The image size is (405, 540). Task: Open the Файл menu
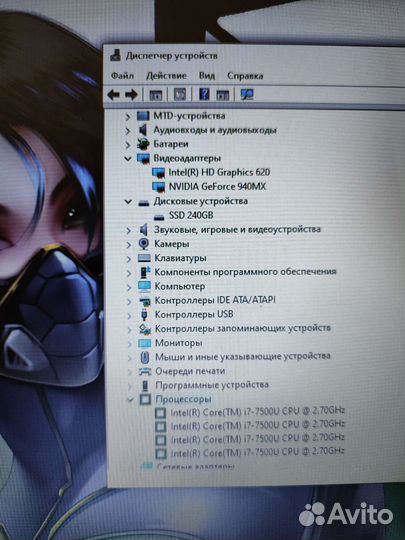point(122,75)
